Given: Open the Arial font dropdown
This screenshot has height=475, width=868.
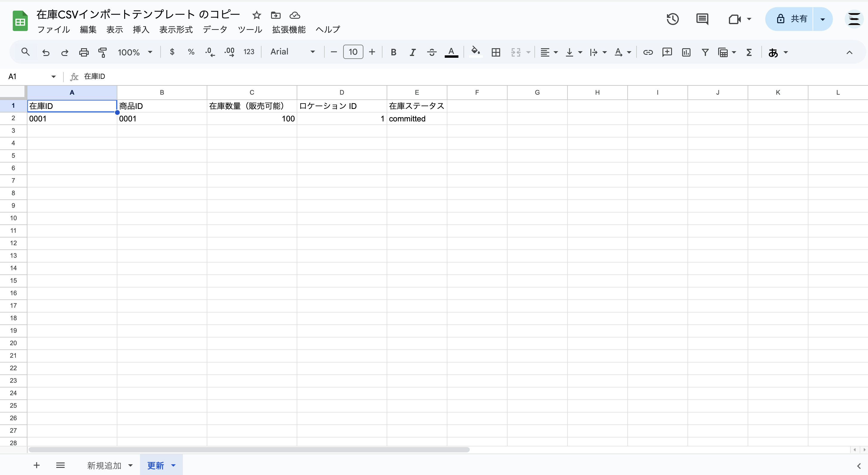Looking at the screenshot, I should [293, 52].
